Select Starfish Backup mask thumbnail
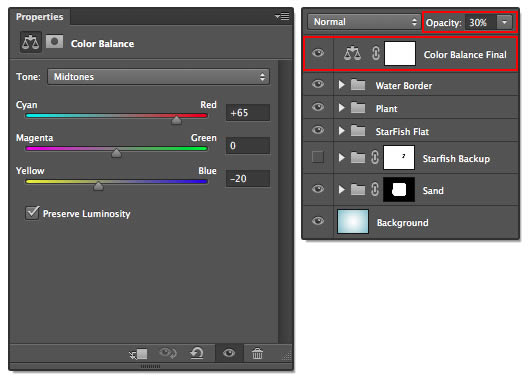Screen dimensions: 530x380 click(x=399, y=157)
